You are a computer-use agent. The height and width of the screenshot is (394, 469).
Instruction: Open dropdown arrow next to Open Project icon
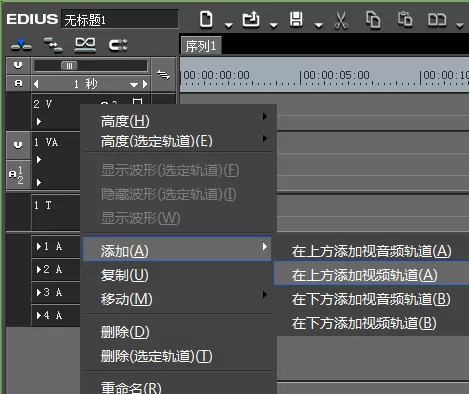pyautogui.click(x=274, y=25)
